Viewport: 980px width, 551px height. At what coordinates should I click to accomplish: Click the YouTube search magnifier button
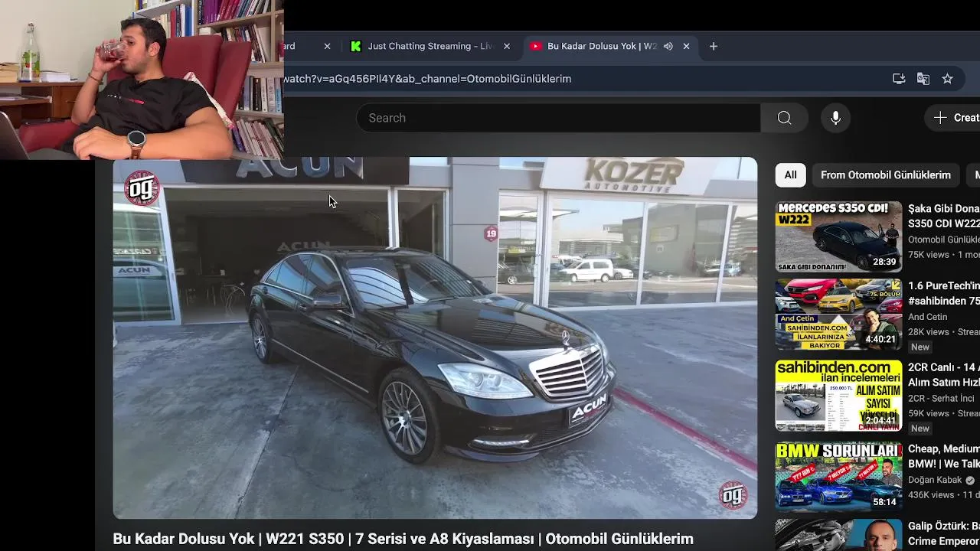tap(784, 118)
